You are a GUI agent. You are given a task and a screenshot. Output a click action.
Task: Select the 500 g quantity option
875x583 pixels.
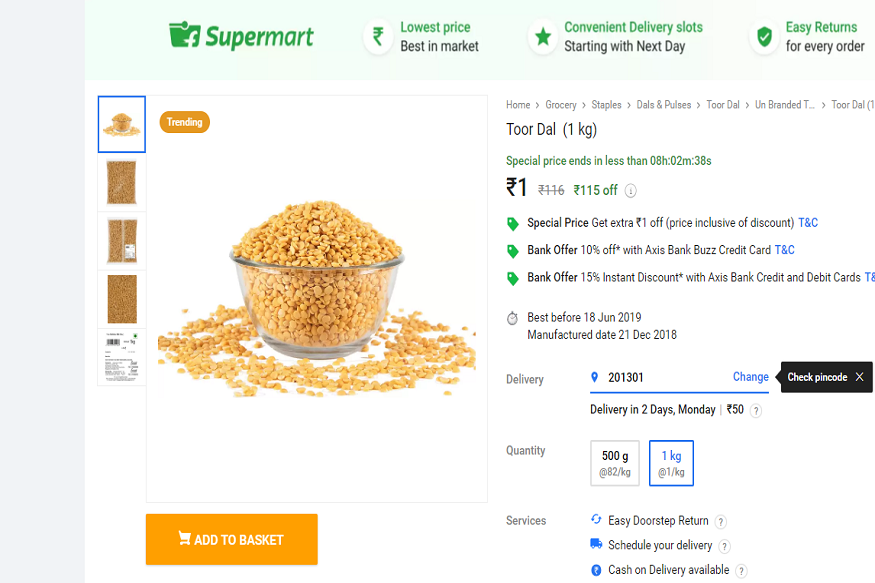tap(615, 462)
